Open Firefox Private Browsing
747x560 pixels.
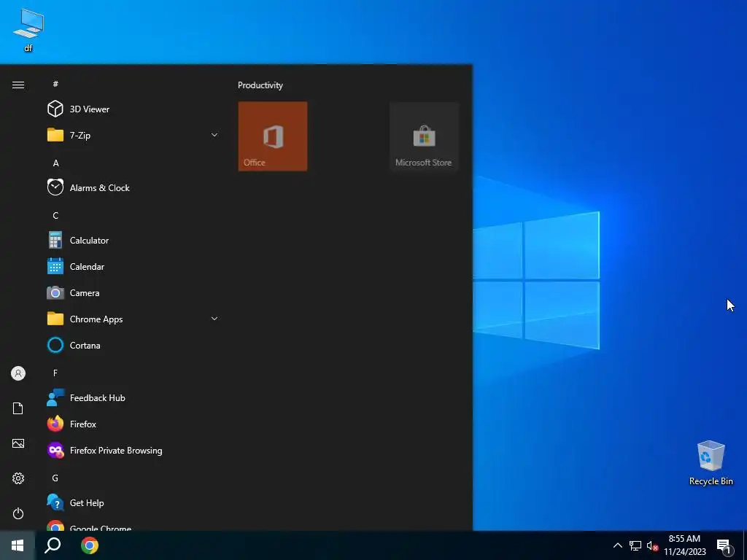tap(133, 451)
